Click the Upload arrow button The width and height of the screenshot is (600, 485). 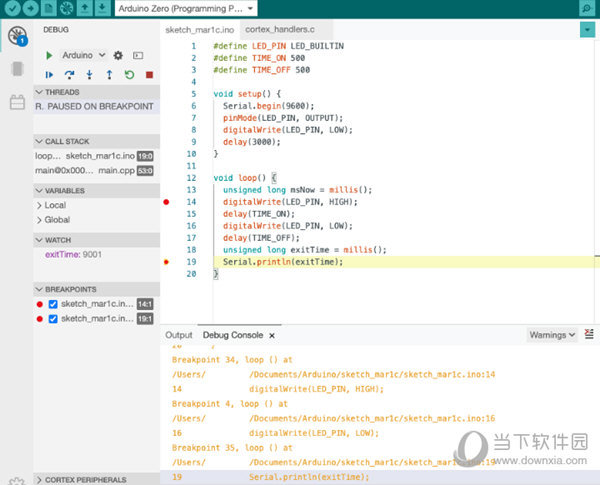tap(30, 8)
